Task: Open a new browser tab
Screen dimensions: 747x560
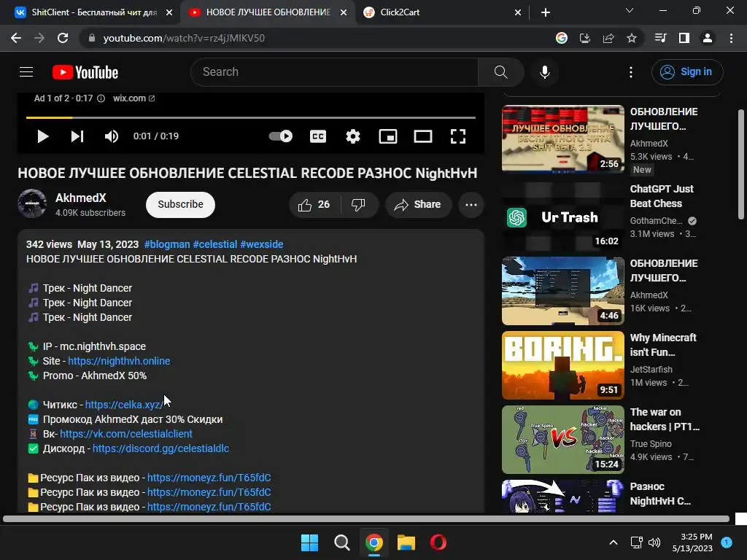Action: coord(546,12)
